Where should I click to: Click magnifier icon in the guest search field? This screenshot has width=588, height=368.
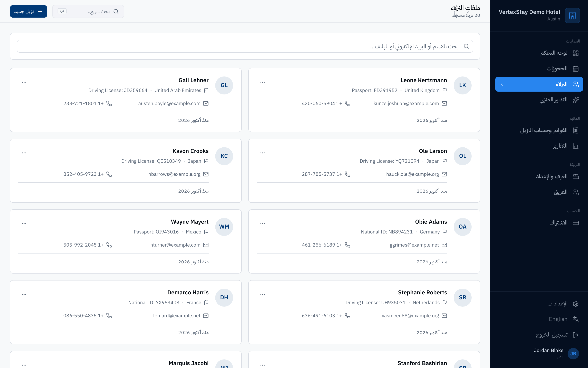click(x=466, y=46)
